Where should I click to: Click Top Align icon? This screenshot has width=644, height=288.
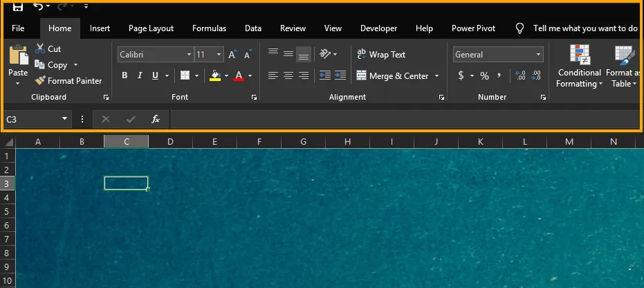tap(273, 52)
